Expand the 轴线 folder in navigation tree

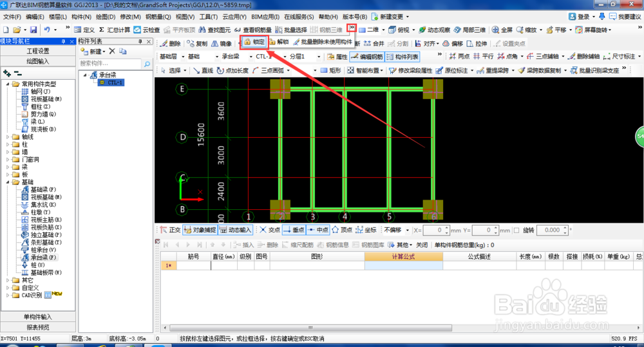click(x=8, y=137)
